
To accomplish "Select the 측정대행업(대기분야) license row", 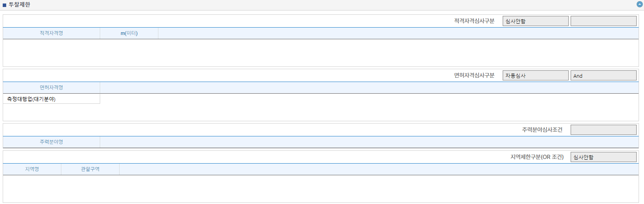I will (51, 99).
